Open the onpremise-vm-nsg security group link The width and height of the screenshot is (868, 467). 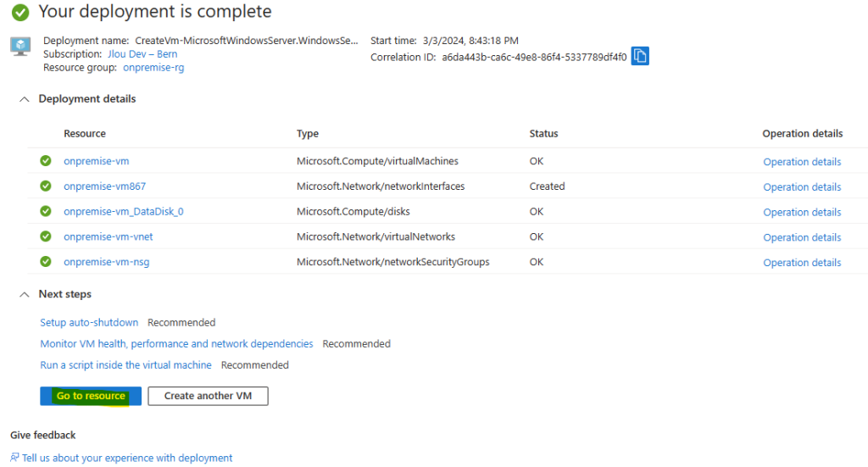pos(106,262)
